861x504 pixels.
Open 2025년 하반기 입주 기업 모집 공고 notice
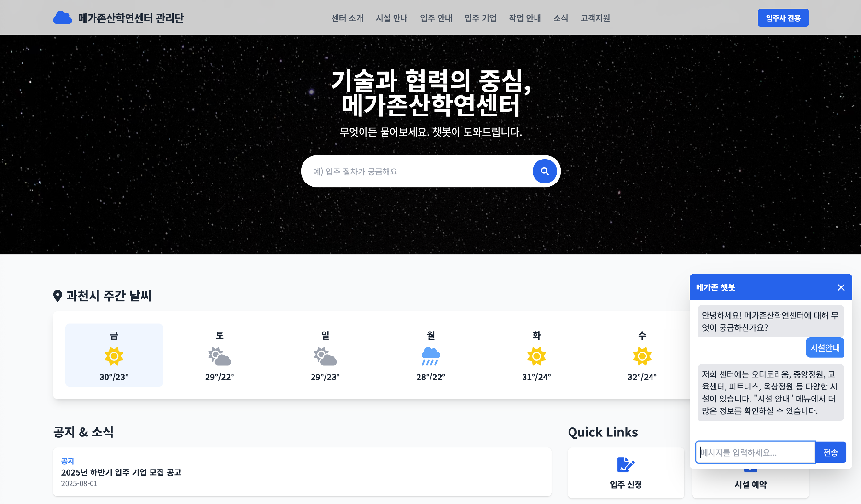coord(121,472)
